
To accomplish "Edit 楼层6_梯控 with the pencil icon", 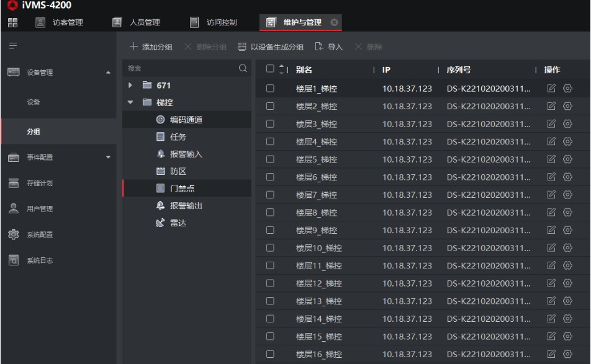I will tap(551, 177).
